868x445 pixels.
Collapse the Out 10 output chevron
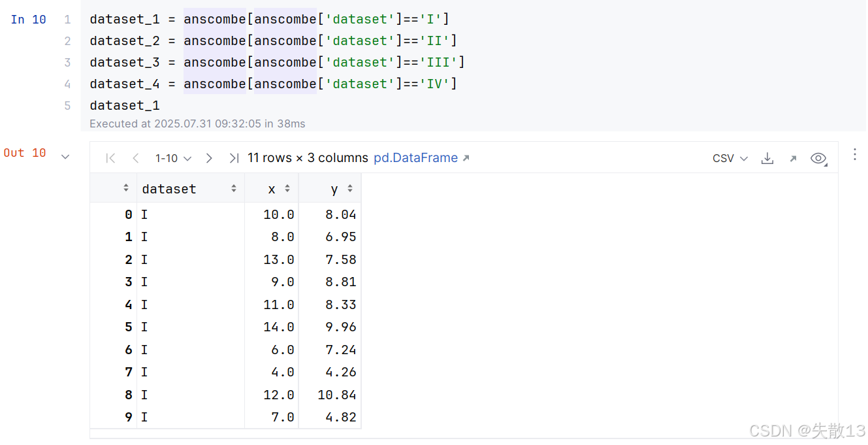65,156
